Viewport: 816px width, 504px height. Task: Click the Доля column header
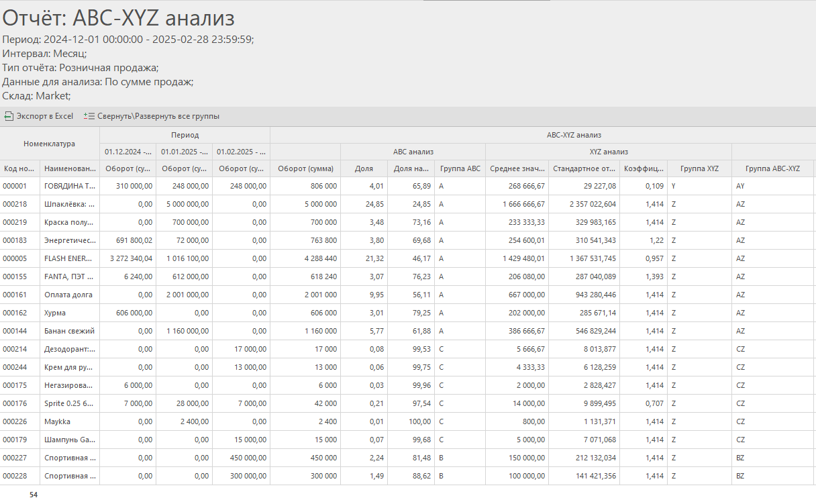tap(364, 168)
